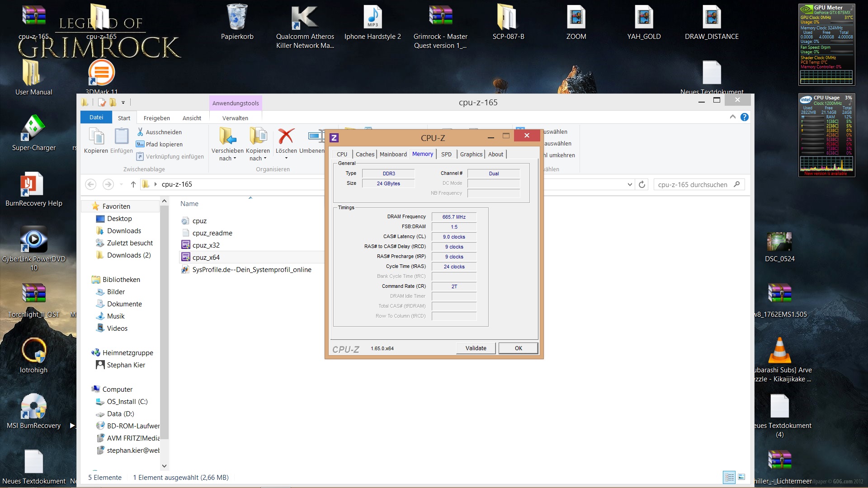The image size is (868, 488).
Task: Expand the address bar history dropdown
Action: 630,184
